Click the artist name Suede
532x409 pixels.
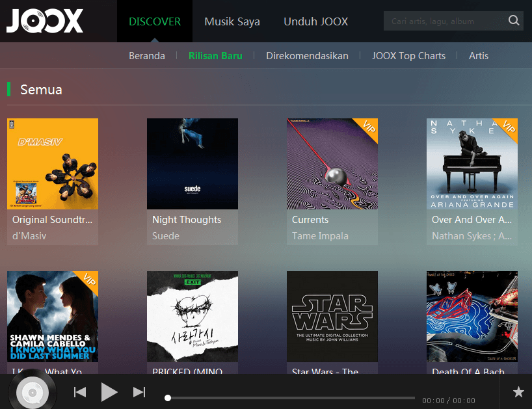pyautogui.click(x=166, y=235)
